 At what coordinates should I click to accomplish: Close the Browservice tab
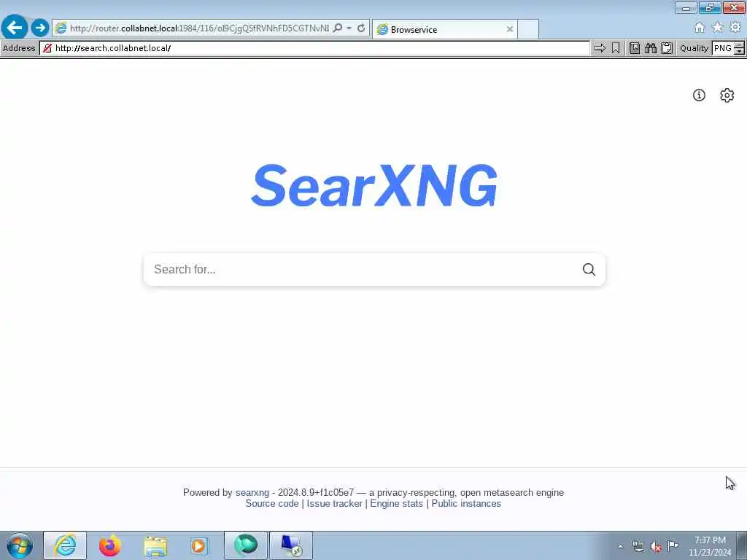509,29
